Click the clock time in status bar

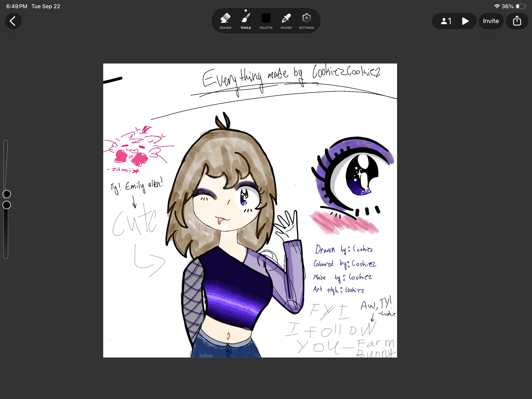coord(17,6)
